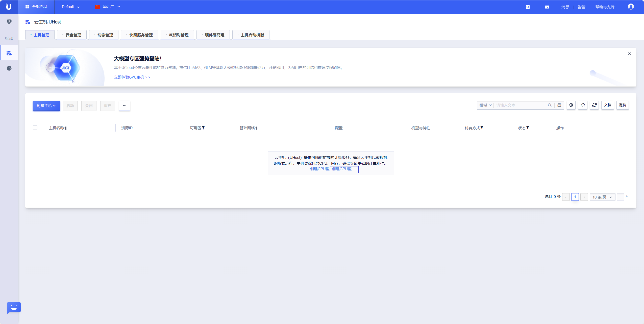The height and width of the screenshot is (324, 644).
Task: Close the 大模型专区 banner
Action: point(629,54)
